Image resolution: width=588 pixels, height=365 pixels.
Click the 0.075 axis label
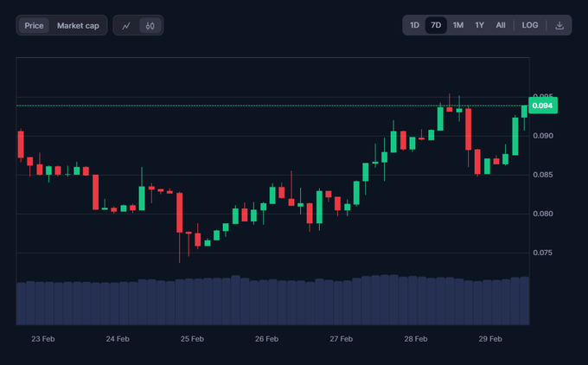coord(543,253)
